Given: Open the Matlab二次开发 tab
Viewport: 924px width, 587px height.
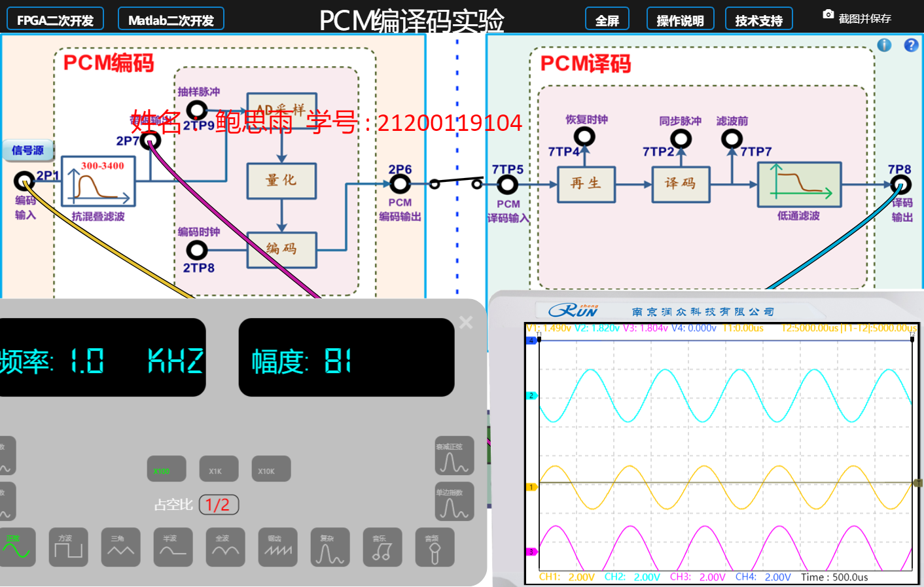Looking at the screenshot, I should click(x=171, y=20).
